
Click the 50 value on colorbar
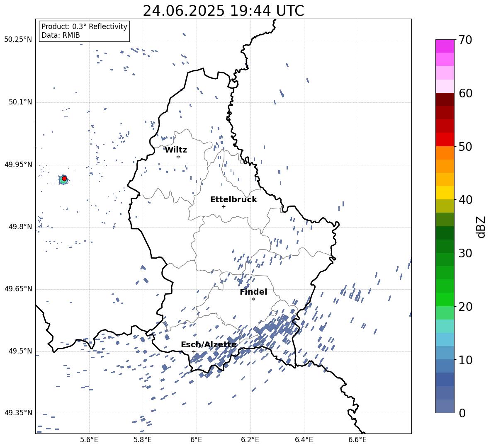click(465, 146)
